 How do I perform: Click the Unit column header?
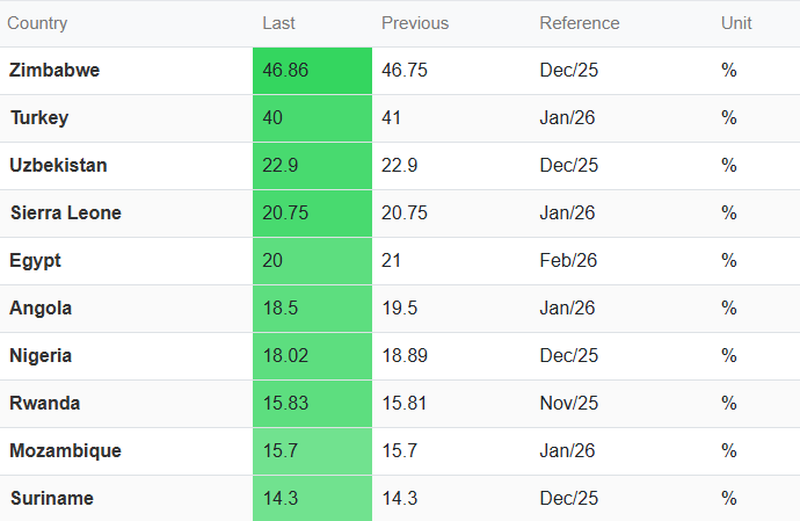(736, 23)
